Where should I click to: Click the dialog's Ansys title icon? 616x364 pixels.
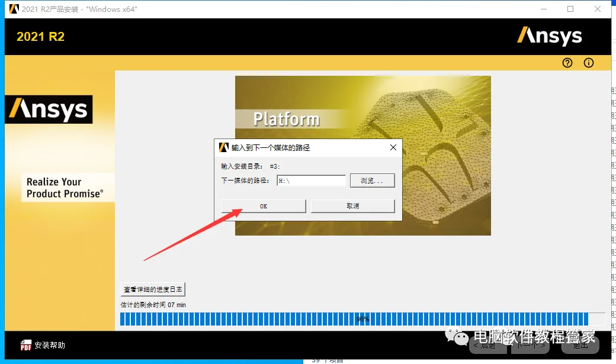(223, 147)
